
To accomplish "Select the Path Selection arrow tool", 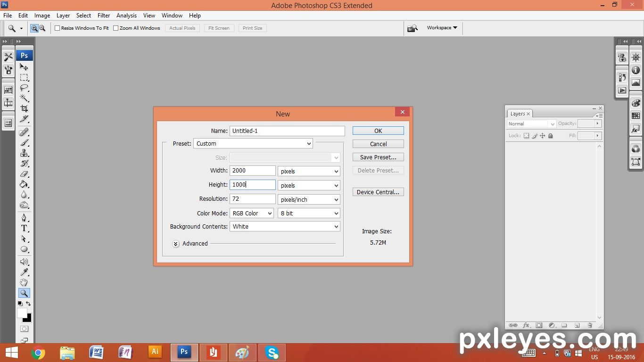I will point(24,239).
